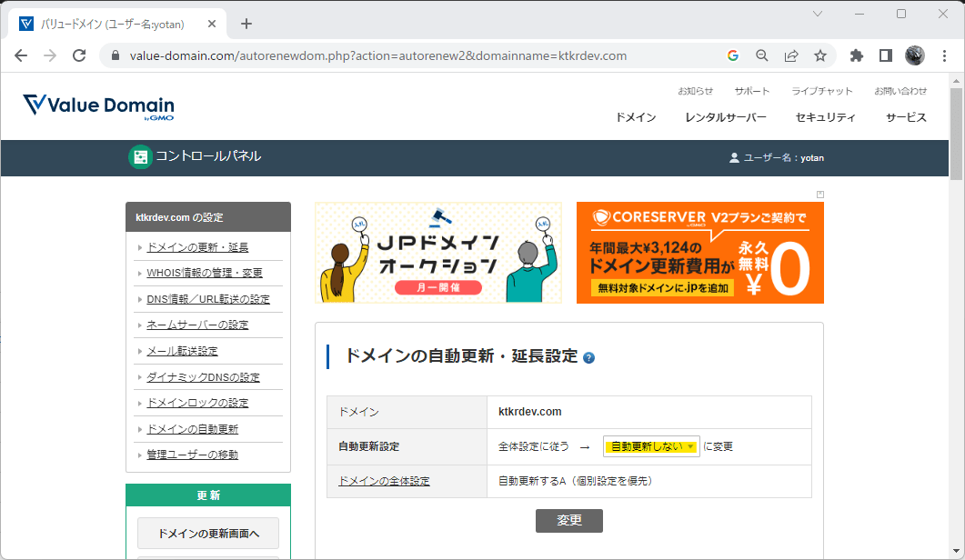Open ネームサーバーの設定 link
The height and width of the screenshot is (560, 965).
click(x=197, y=325)
